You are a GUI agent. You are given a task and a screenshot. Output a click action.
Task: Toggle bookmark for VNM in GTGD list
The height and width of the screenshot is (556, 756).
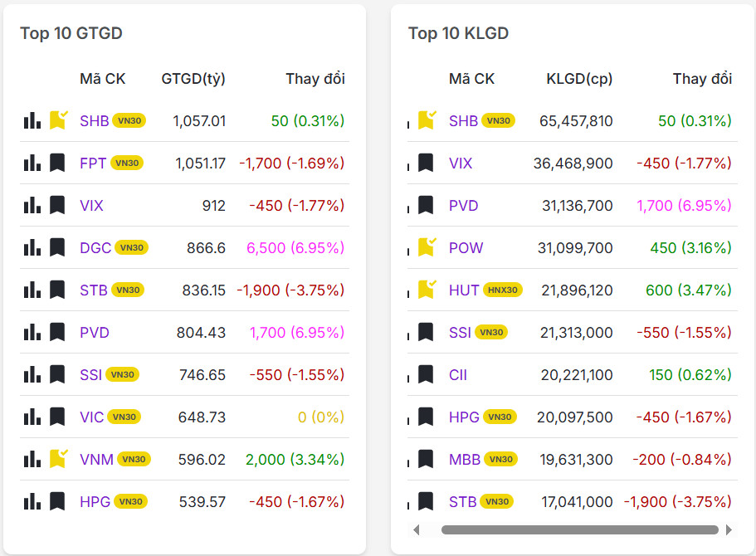point(58,459)
